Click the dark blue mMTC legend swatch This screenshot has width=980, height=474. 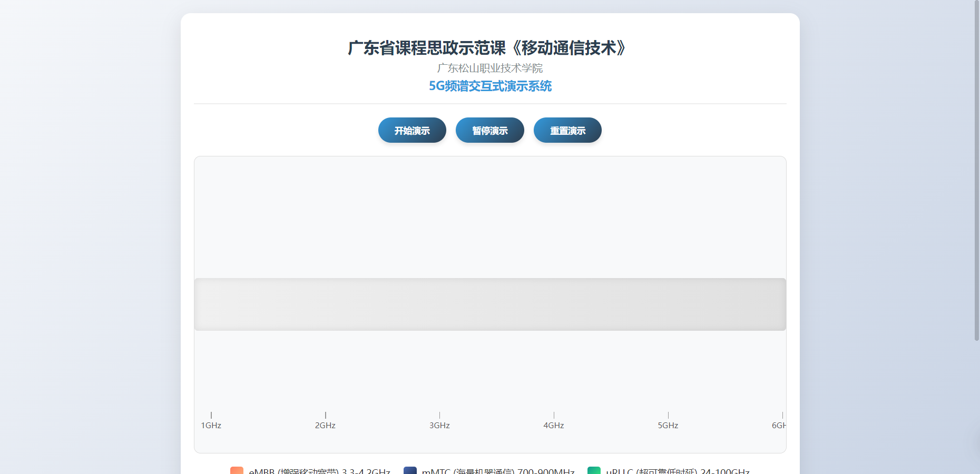(x=410, y=470)
